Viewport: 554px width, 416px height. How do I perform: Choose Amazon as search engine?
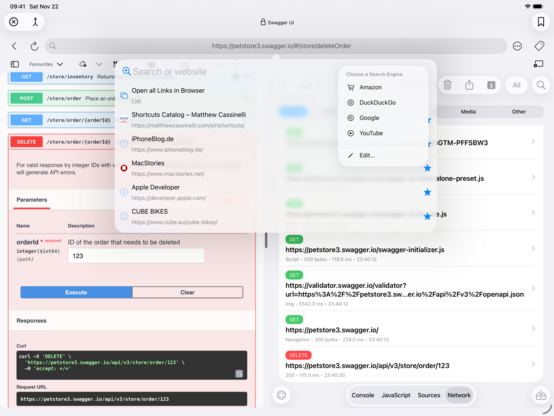coord(383,87)
